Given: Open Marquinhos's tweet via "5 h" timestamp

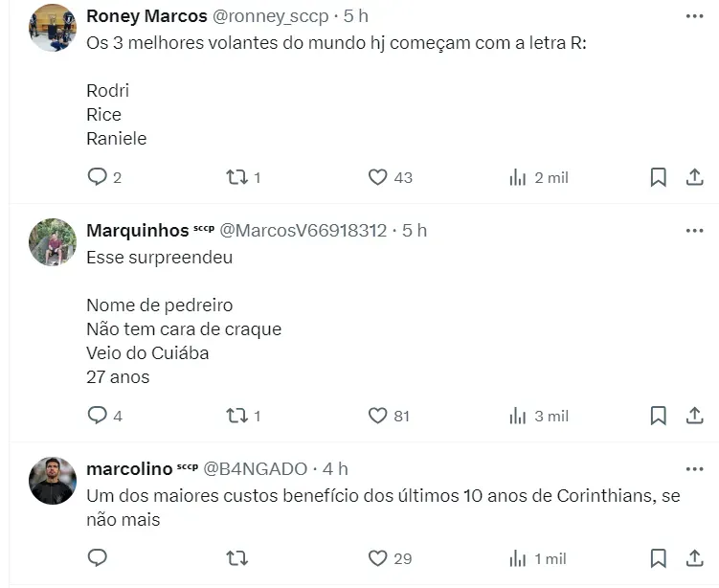Looking at the screenshot, I should (x=415, y=231).
